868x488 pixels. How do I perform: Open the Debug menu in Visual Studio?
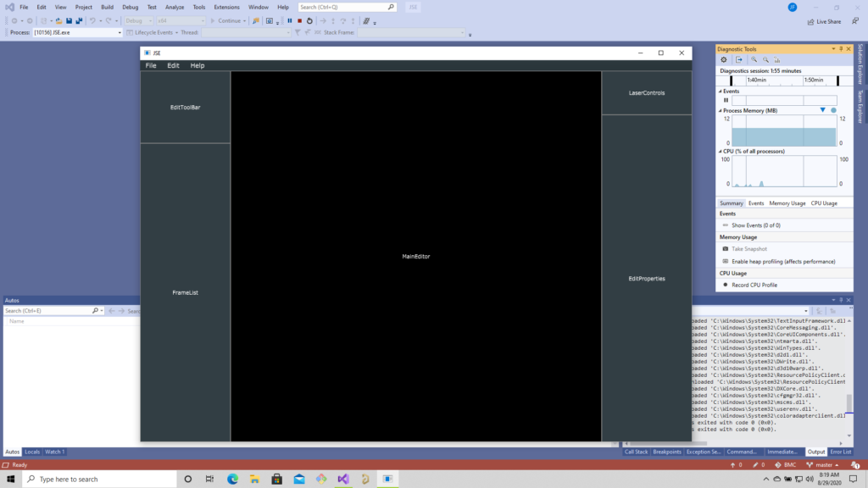(130, 7)
